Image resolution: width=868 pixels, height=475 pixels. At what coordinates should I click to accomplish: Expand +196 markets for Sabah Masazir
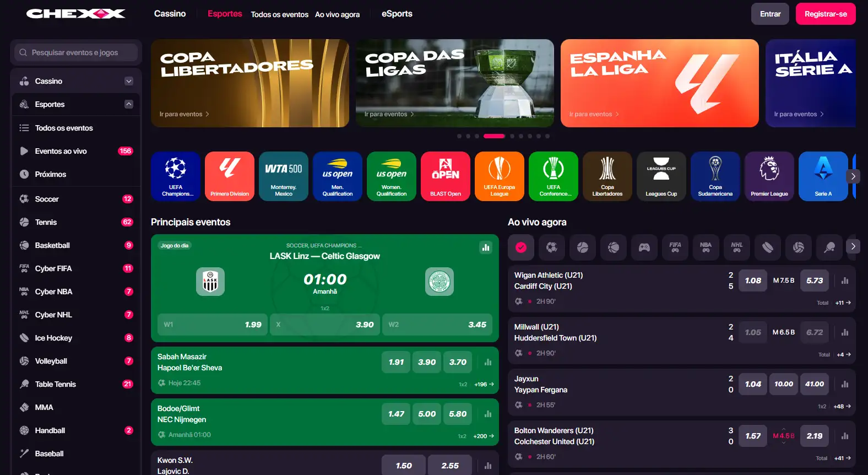(484, 384)
